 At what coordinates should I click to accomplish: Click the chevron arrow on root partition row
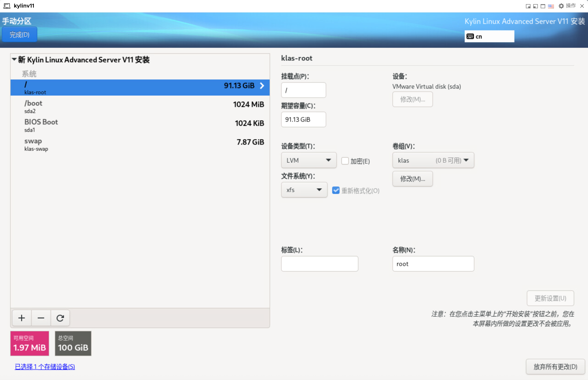[262, 85]
